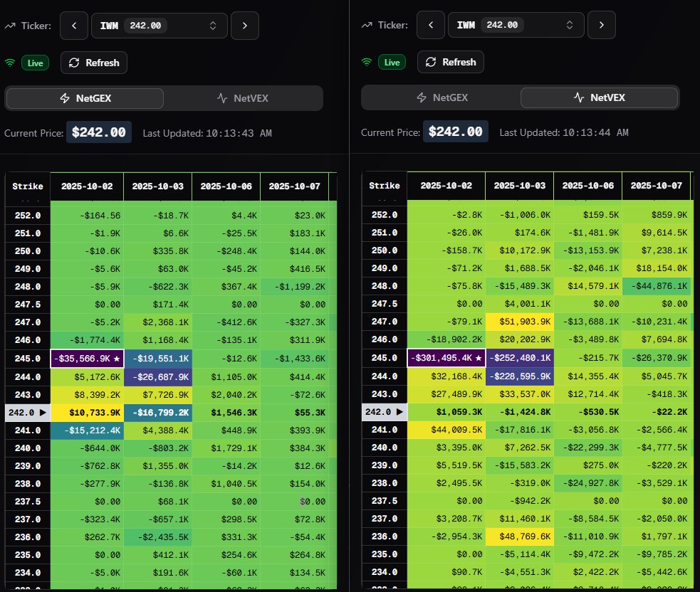Click left table 2025-10-07 column header
The width and height of the screenshot is (700, 592).
295,186
